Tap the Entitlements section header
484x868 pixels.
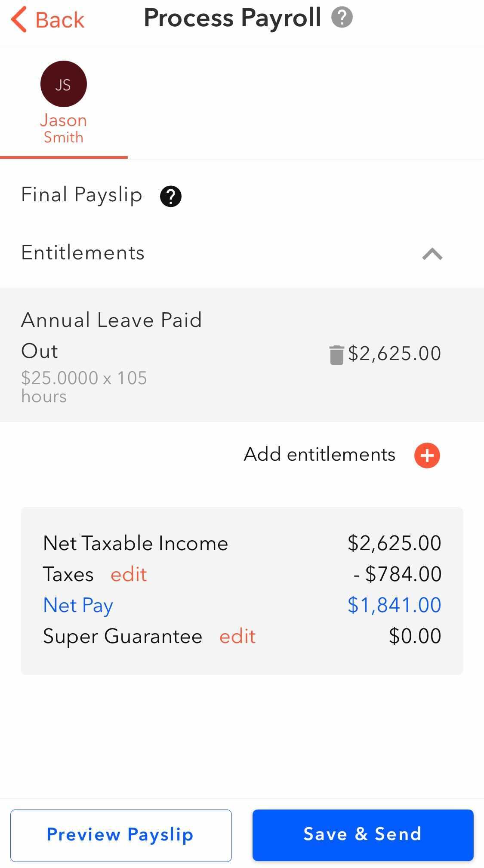(x=83, y=253)
